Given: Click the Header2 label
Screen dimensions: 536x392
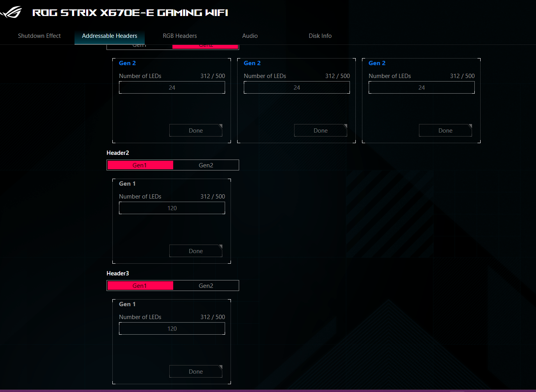Looking at the screenshot, I should pyautogui.click(x=118, y=153).
